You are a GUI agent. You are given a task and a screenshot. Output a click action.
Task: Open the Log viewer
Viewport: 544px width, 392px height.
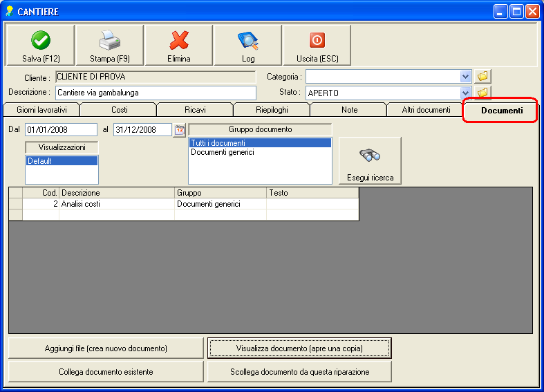(248, 45)
